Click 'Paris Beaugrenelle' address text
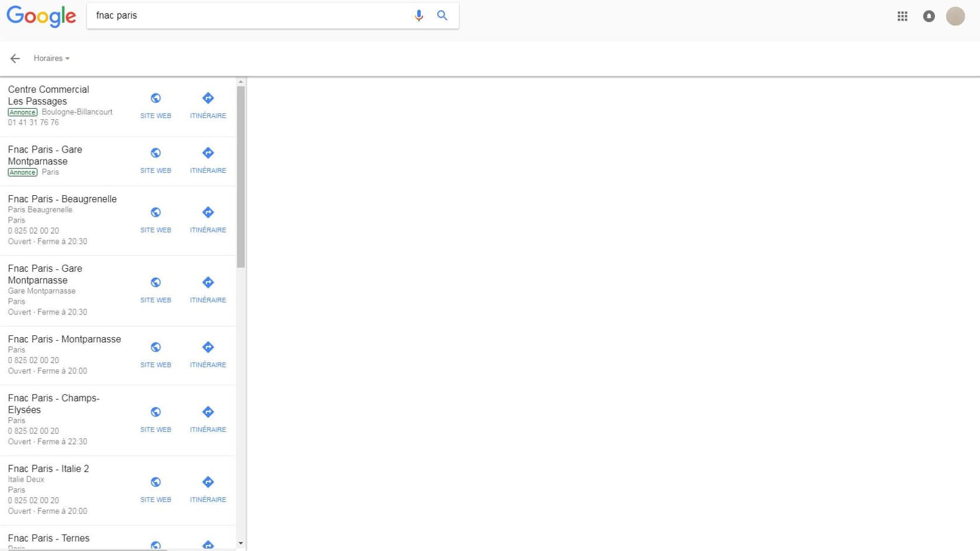Image resolution: width=980 pixels, height=551 pixels. pyautogui.click(x=40, y=210)
